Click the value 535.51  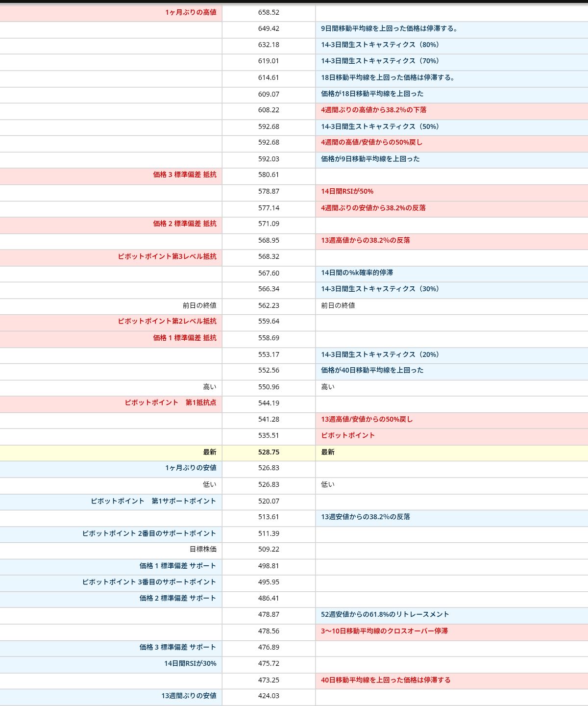[x=269, y=435]
